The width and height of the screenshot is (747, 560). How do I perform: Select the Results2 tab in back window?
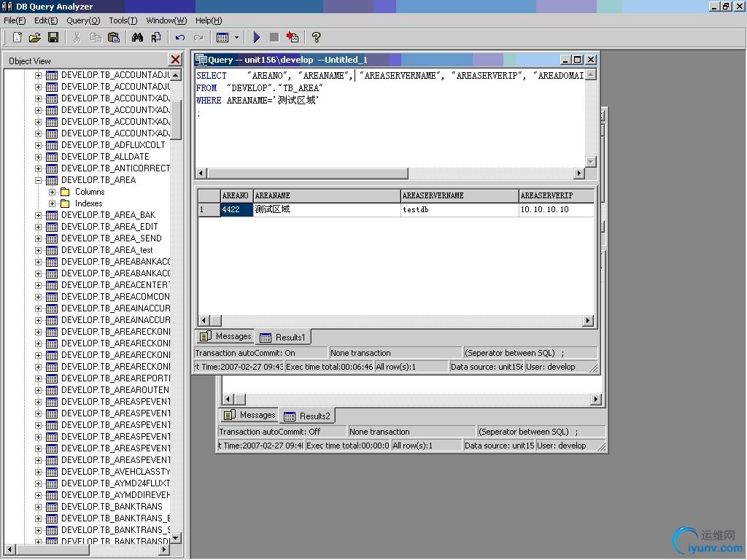[x=307, y=416]
